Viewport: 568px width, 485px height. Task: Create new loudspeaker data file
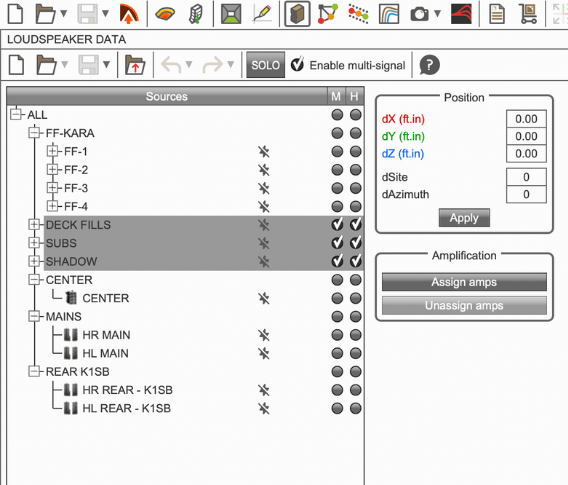16,65
